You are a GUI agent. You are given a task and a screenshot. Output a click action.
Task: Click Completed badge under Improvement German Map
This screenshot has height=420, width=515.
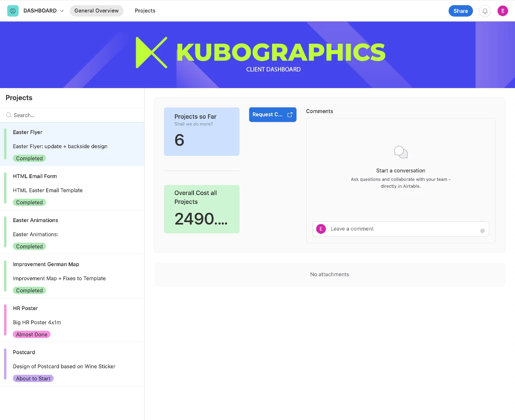coord(29,290)
